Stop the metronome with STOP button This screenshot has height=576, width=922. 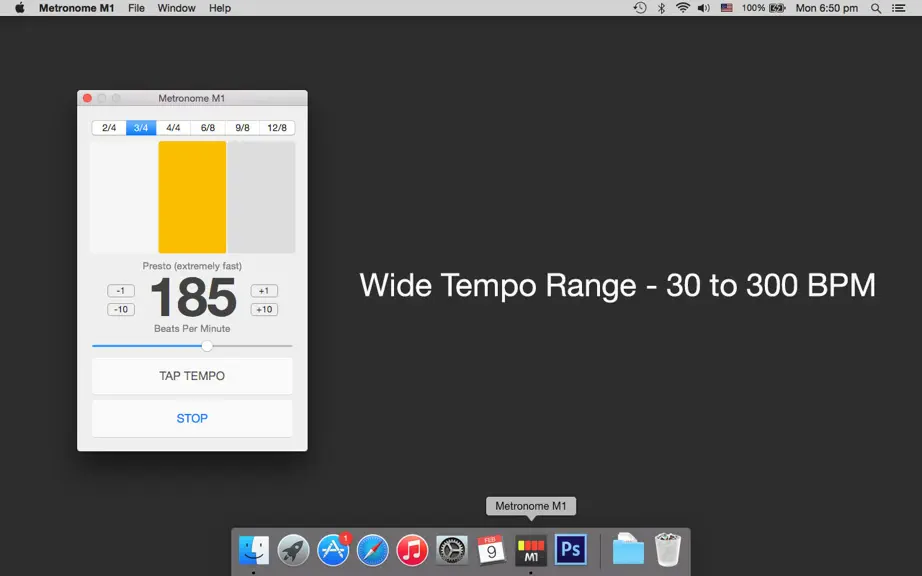tap(192, 418)
